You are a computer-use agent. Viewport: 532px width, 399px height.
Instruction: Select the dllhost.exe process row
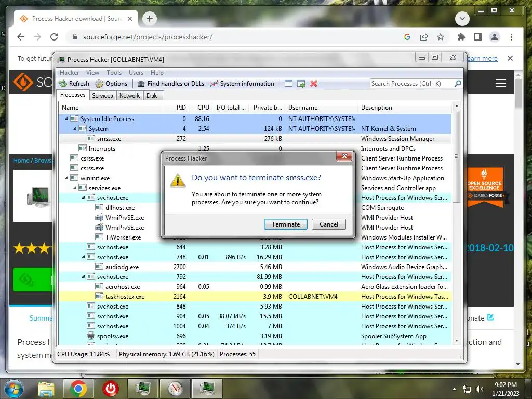point(255,207)
